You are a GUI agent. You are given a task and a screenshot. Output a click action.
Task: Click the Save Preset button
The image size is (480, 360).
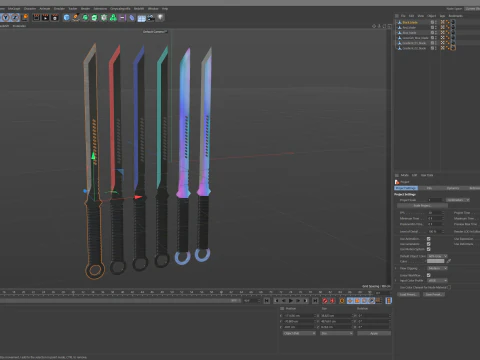434,294
